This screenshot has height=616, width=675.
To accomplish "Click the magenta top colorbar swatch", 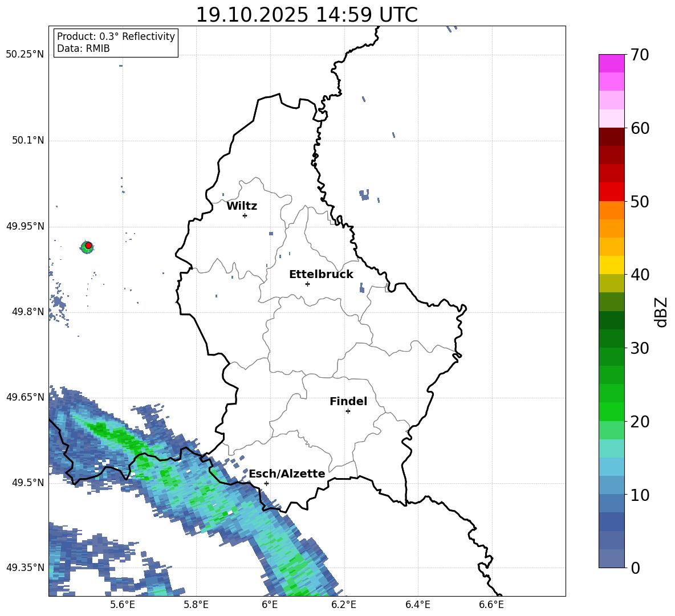I will click(612, 64).
